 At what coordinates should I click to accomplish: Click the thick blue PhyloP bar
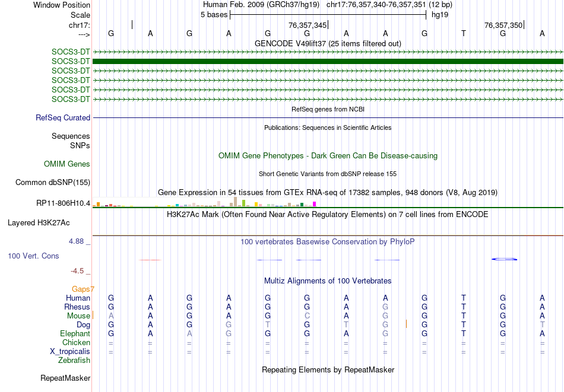504,259
